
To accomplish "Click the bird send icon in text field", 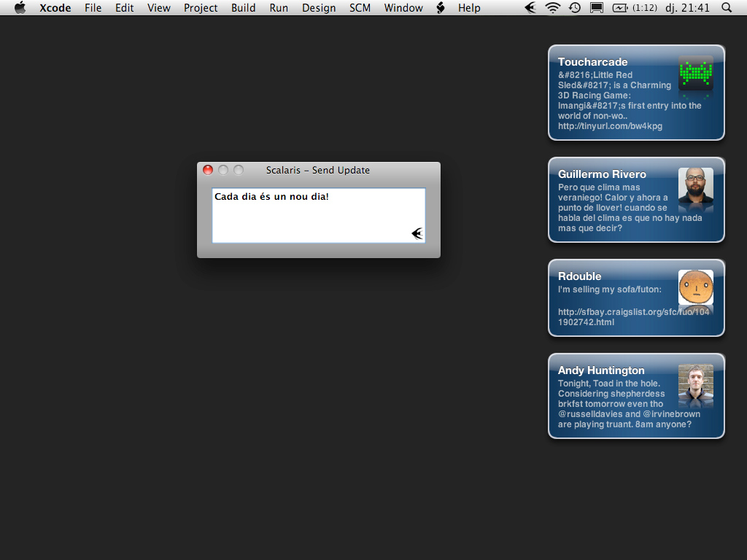I will pos(417,233).
